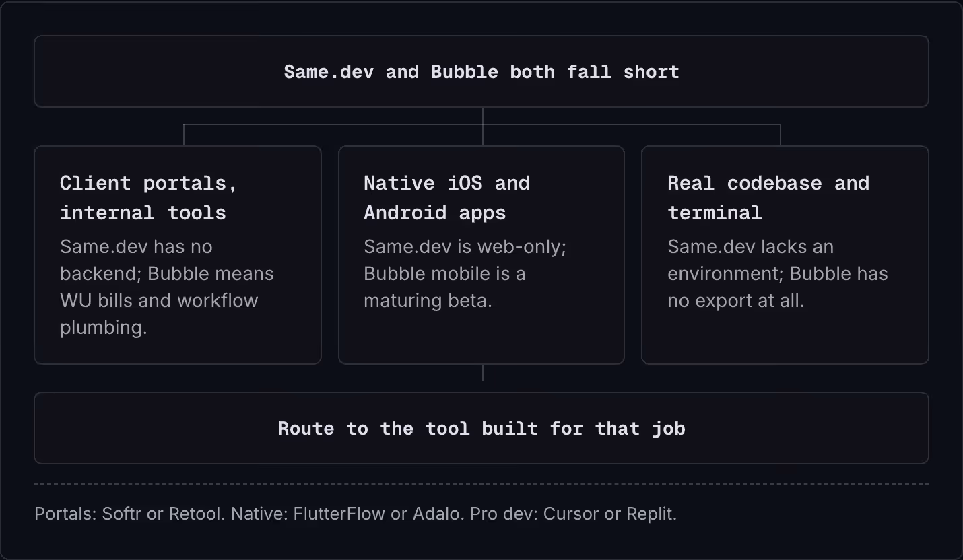Click the footnote starting 'Portals: Softr or Retool'
963x560 pixels.
pos(356,514)
